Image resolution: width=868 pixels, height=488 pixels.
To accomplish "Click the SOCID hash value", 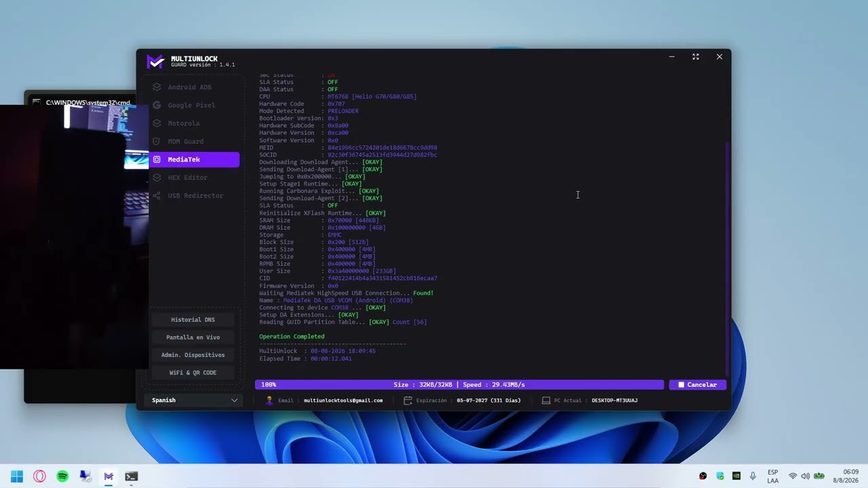I will tap(382, 155).
